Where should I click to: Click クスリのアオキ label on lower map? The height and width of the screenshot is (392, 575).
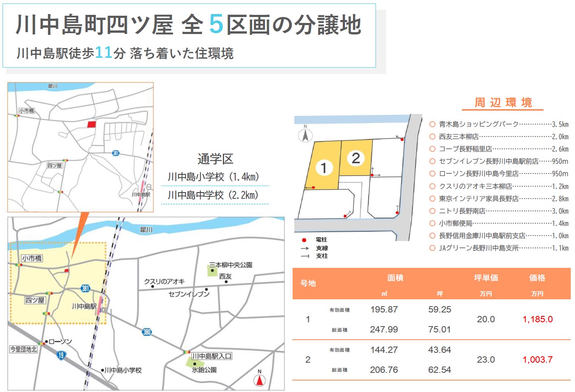(164, 281)
